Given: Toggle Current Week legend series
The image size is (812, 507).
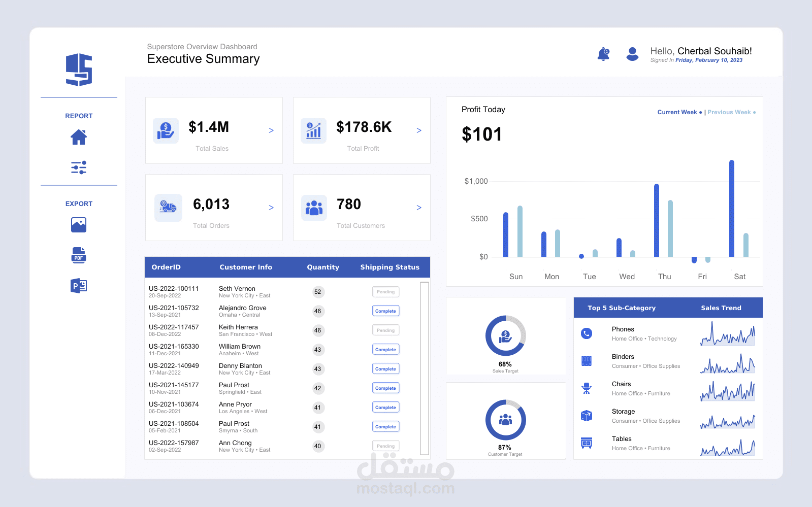Looking at the screenshot, I should click(679, 112).
